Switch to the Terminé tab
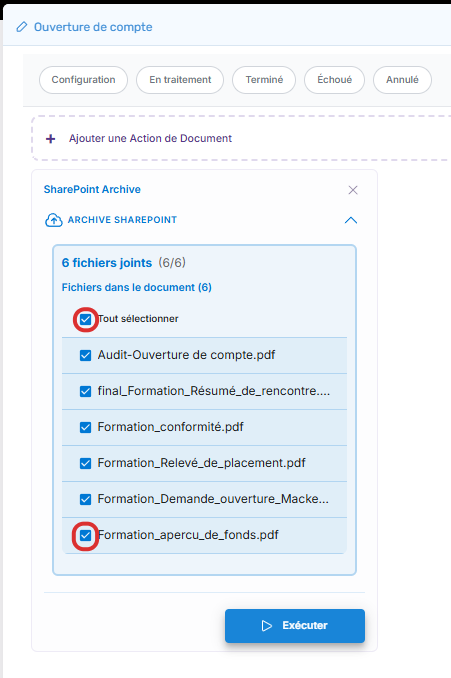 264,80
